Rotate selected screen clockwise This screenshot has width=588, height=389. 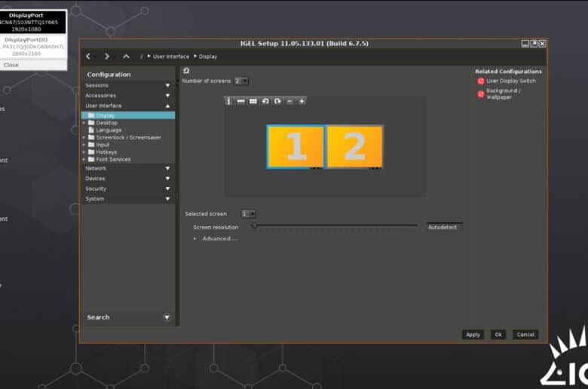click(x=277, y=101)
